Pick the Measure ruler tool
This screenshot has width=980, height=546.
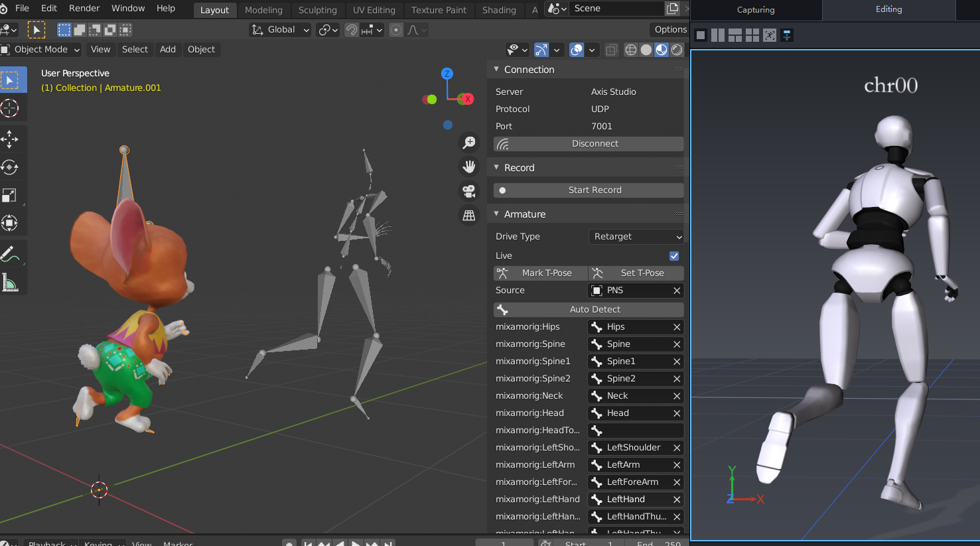(x=10, y=283)
